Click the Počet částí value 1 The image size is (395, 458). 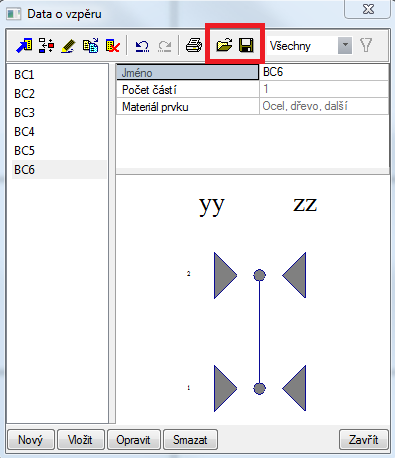(x=324, y=89)
